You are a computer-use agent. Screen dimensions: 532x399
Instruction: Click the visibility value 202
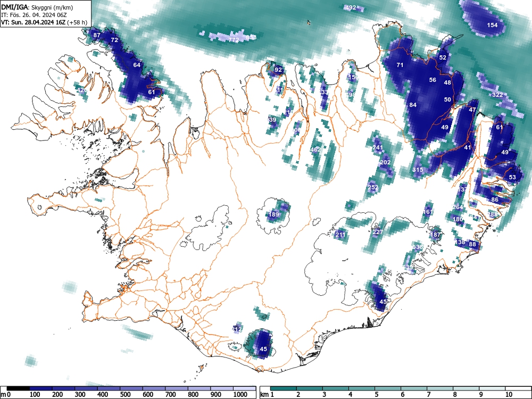click(385, 162)
